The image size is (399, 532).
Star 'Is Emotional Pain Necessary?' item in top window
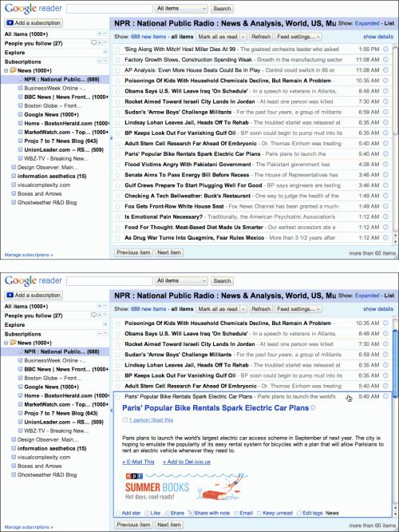pyautogui.click(x=117, y=216)
